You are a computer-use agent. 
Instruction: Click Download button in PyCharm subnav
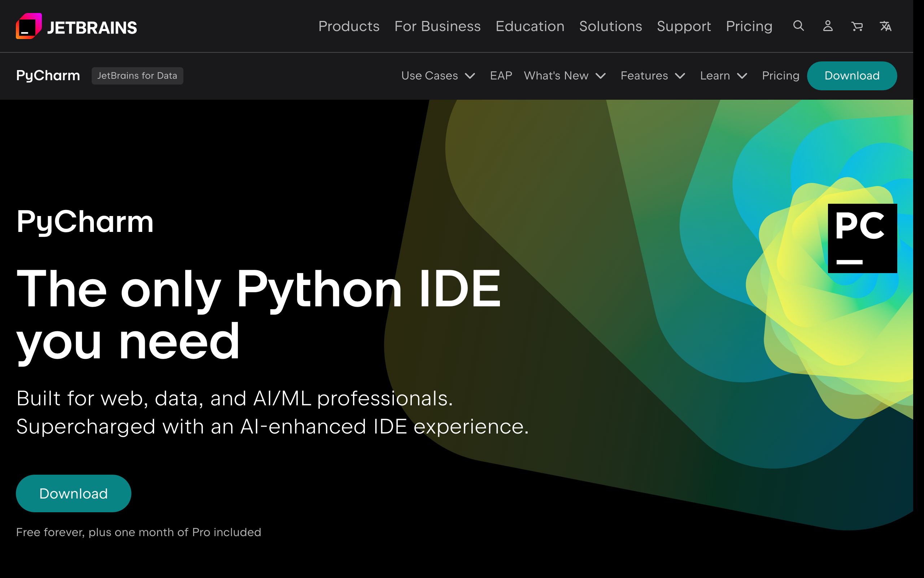[852, 76]
